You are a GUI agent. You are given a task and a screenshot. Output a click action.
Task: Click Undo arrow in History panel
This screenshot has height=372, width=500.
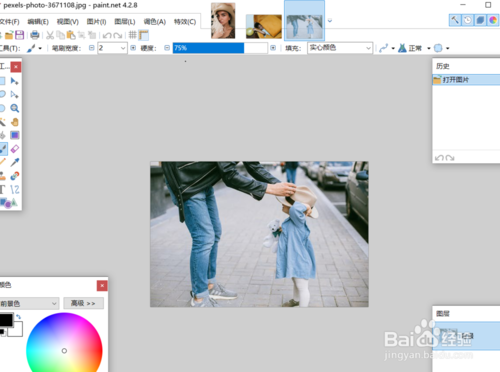(x=439, y=158)
